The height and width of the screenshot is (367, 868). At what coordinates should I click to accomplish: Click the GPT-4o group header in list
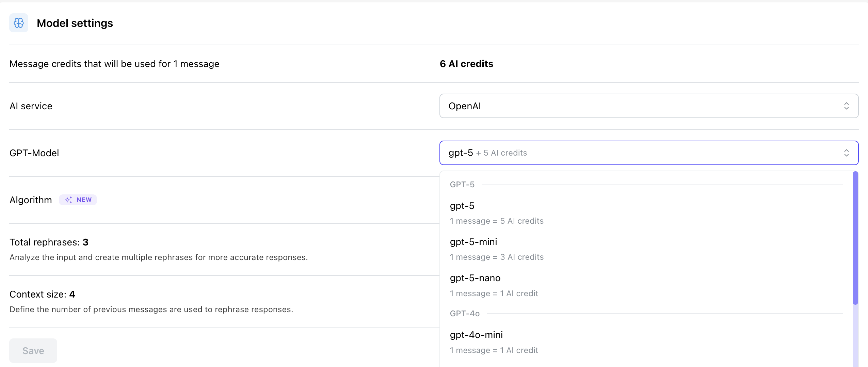coord(465,314)
